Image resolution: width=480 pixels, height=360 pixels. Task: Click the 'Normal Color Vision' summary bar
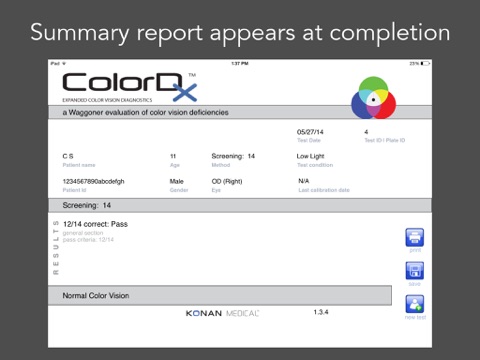(220, 295)
